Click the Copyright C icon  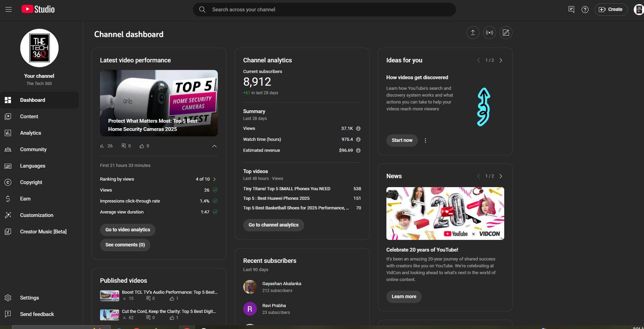[8, 182]
